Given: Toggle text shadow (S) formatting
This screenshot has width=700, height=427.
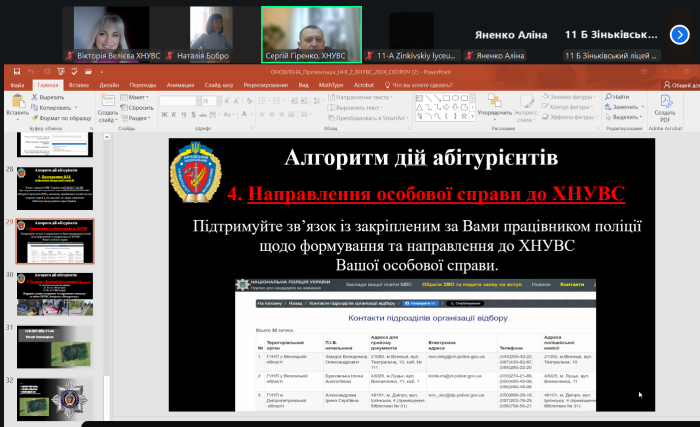Looking at the screenshot, I should [193, 115].
